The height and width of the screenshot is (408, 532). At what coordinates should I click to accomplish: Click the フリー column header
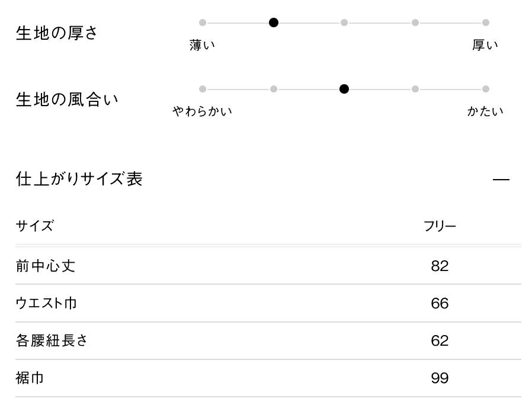440,226
